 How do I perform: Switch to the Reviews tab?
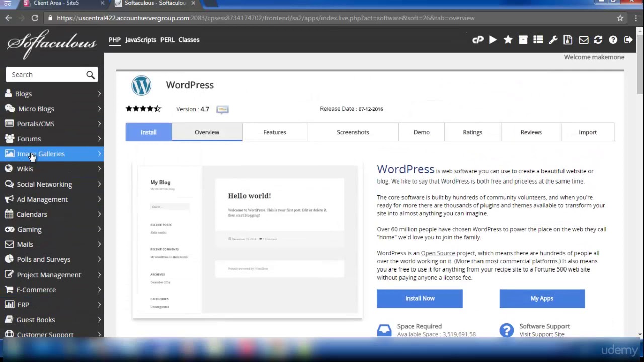(x=531, y=132)
